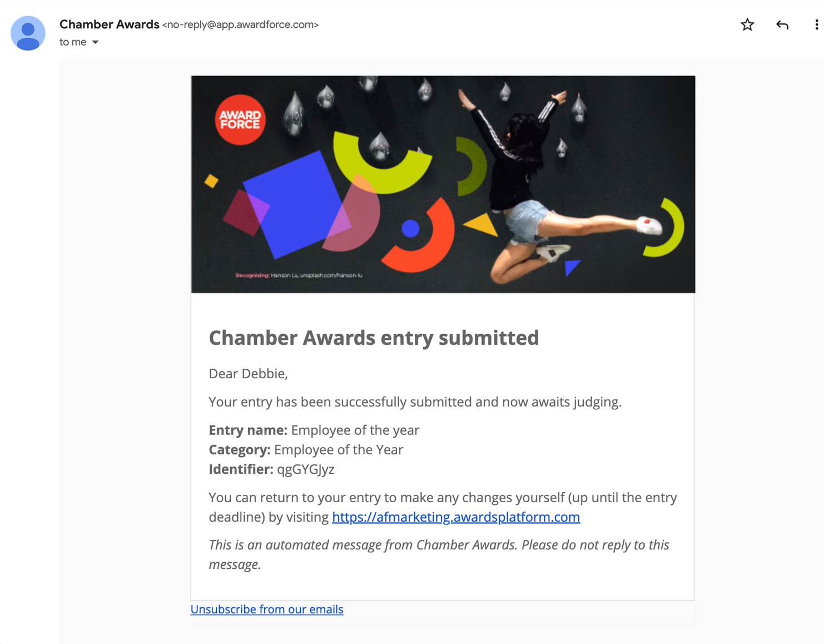Click the reply icon to respond

782,24
